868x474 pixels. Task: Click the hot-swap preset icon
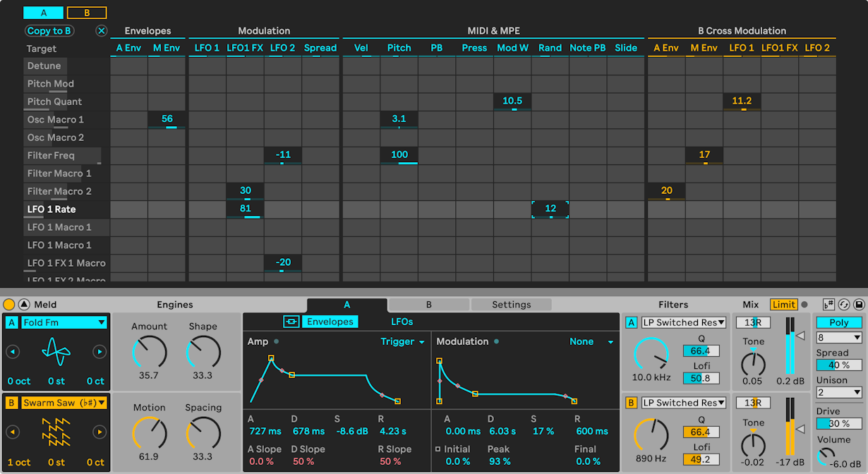pos(843,305)
